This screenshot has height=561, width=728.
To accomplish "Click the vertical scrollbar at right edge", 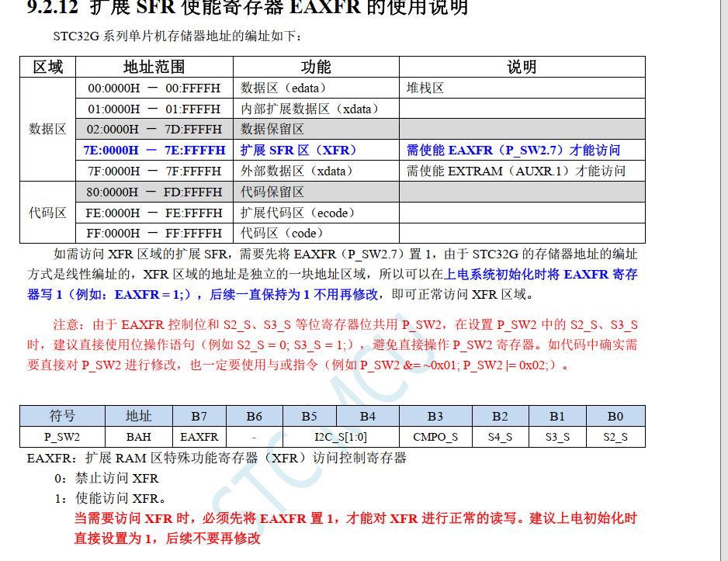I will click(x=724, y=280).
